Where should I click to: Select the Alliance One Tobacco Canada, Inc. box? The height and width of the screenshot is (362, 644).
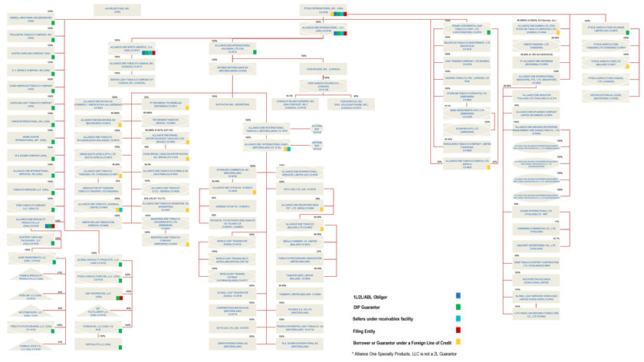tap(132, 65)
